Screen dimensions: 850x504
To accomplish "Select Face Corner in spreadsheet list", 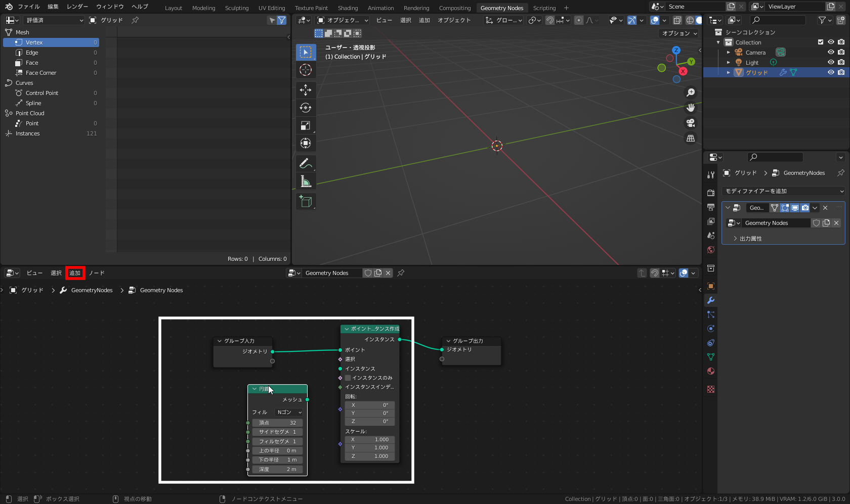I will [x=51, y=73].
